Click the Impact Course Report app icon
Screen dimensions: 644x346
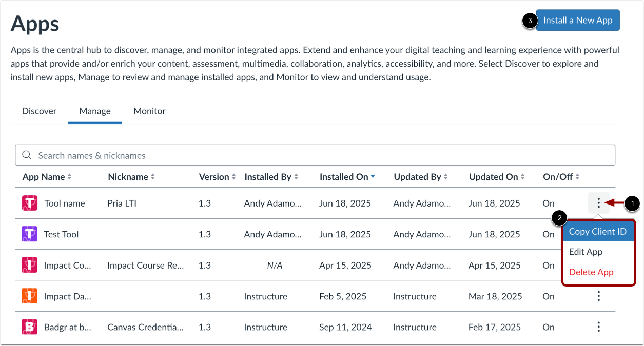coord(30,266)
